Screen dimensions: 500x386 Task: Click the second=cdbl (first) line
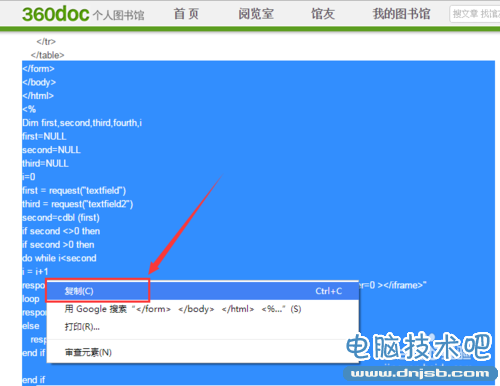coord(61,218)
